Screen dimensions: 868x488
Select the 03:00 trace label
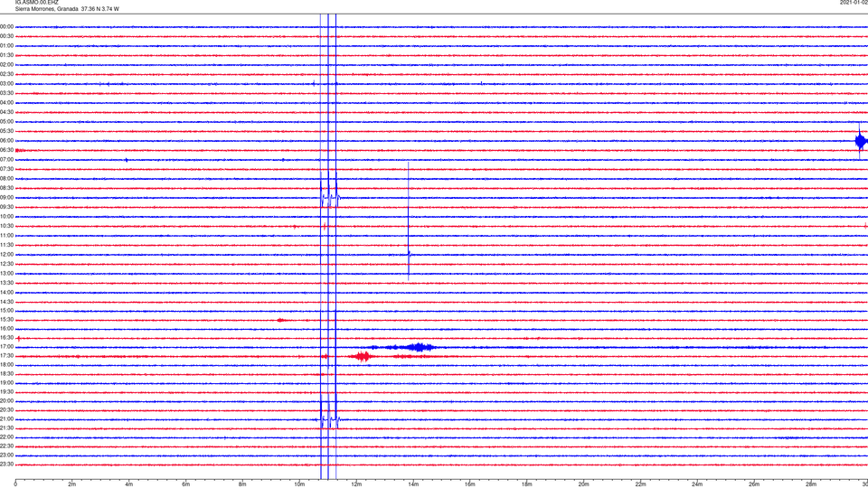[x=6, y=83]
